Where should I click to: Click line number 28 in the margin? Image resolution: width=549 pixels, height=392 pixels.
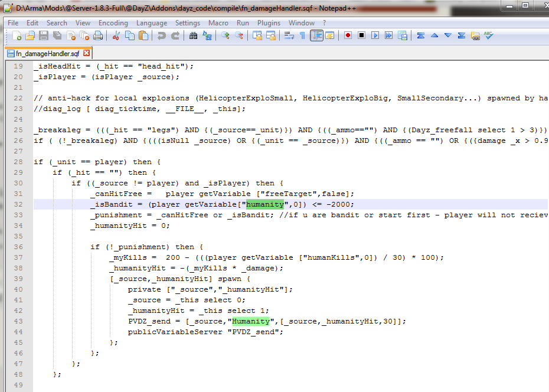pos(18,162)
